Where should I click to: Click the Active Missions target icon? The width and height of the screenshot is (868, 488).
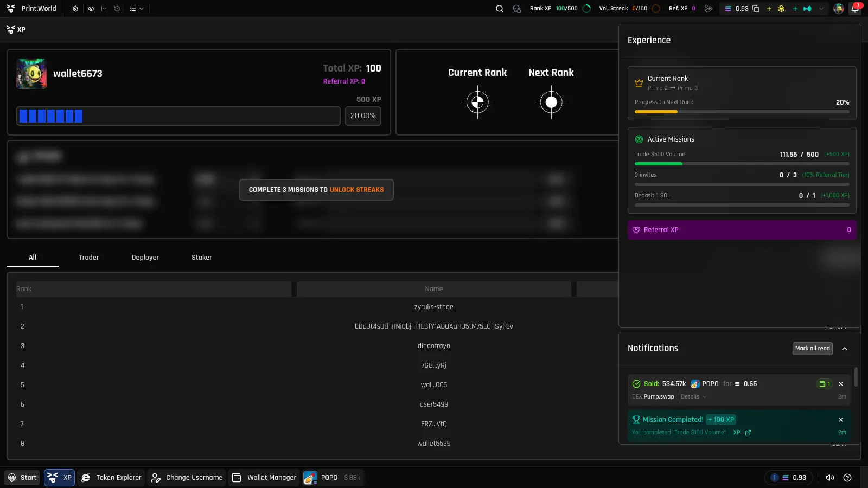click(639, 139)
